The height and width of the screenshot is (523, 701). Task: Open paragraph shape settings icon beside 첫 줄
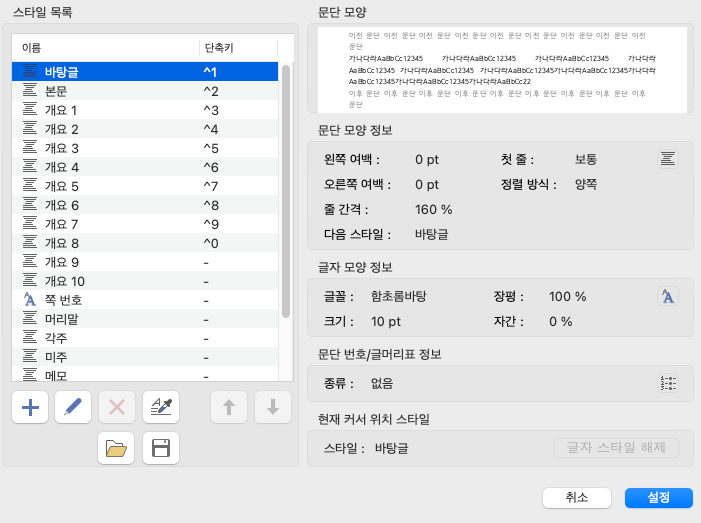pyautogui.click(x=668, y=159)
